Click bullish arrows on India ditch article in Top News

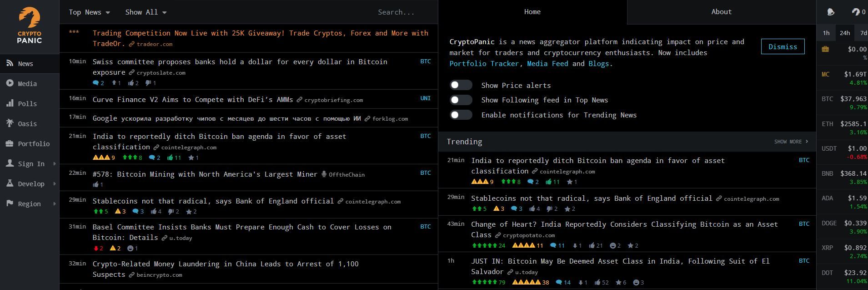[x=132, y=158]
